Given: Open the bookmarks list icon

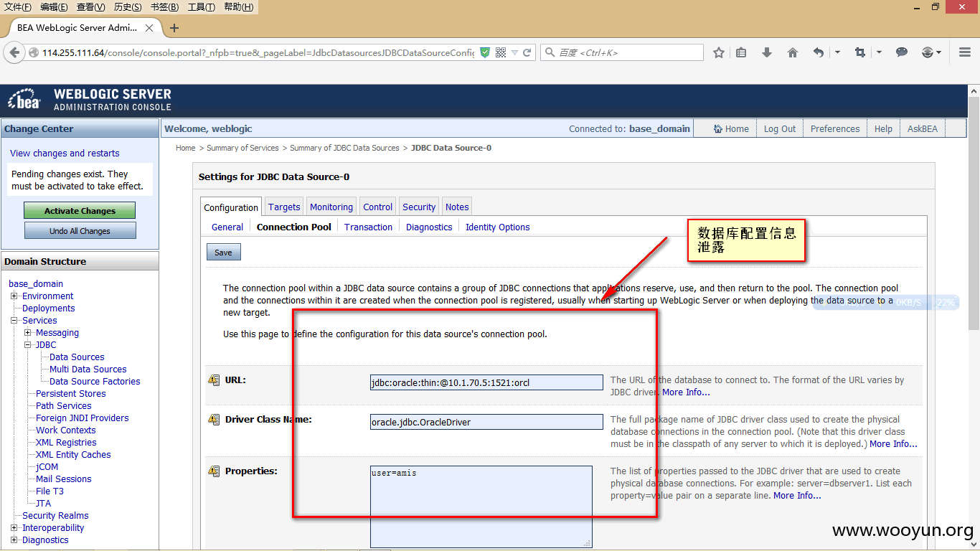Looking at the screenshot, I should (x=742, y=52).
